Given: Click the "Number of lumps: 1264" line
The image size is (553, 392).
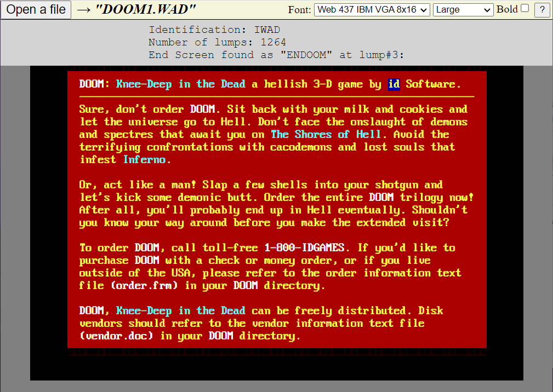Looking at the screenshot, I should tap(217, 43).
